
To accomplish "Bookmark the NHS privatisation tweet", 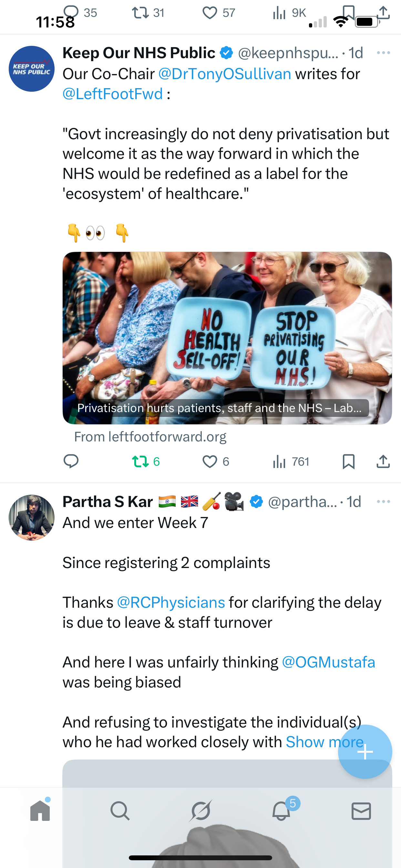I will tap(348, 461).
